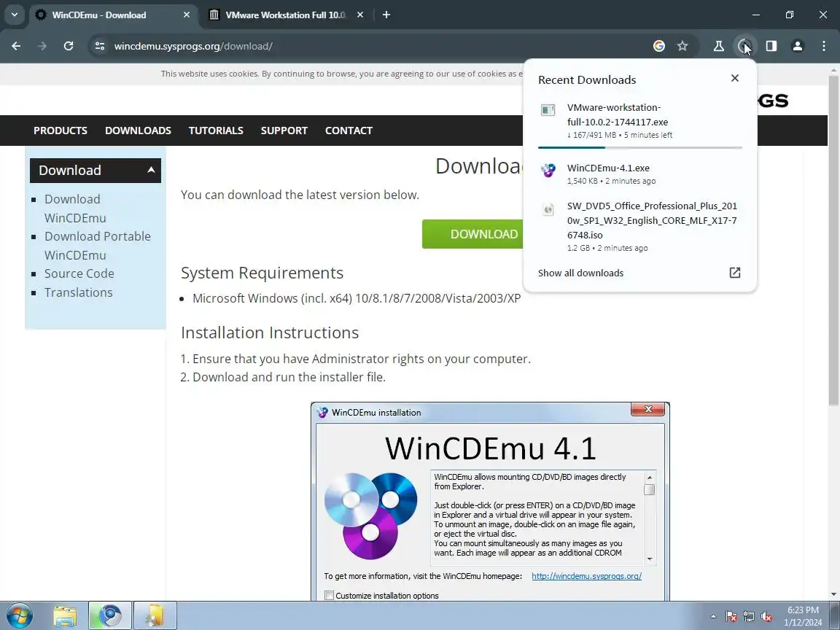
Task: Click the WinCDEmu installation screenshot image
Action: [490, 502]
